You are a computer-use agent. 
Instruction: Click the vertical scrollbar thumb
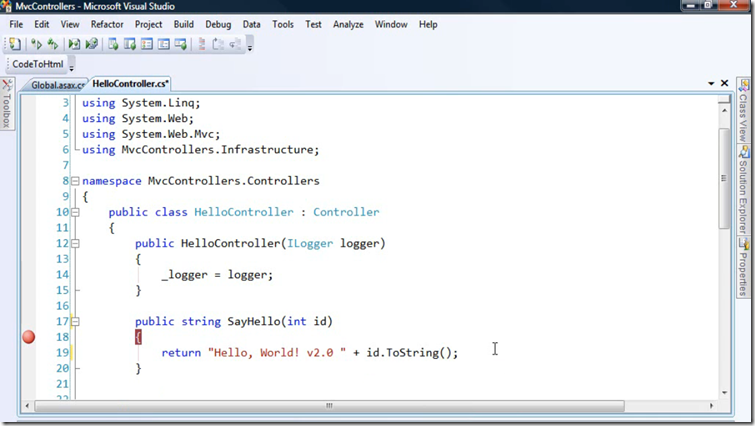(x=724, y=178)
